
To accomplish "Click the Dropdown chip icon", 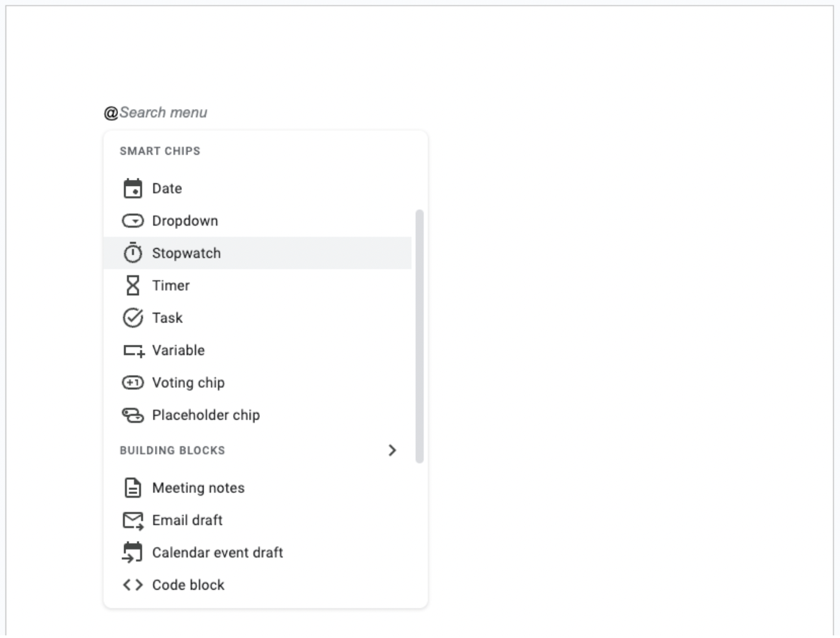I will point(133,221).
